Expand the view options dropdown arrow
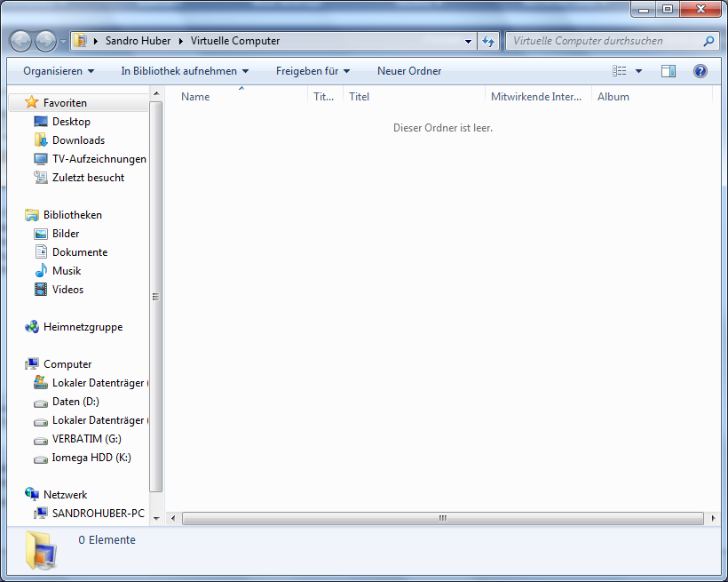728x582 pixels. click(638, 71)
